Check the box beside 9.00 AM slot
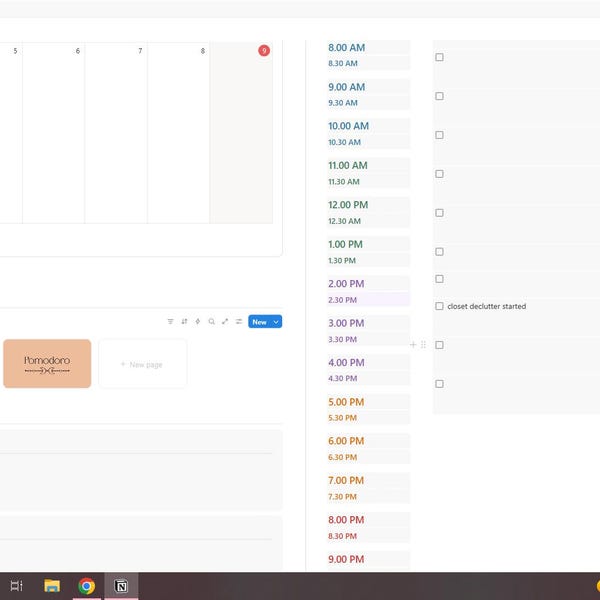 439,96
